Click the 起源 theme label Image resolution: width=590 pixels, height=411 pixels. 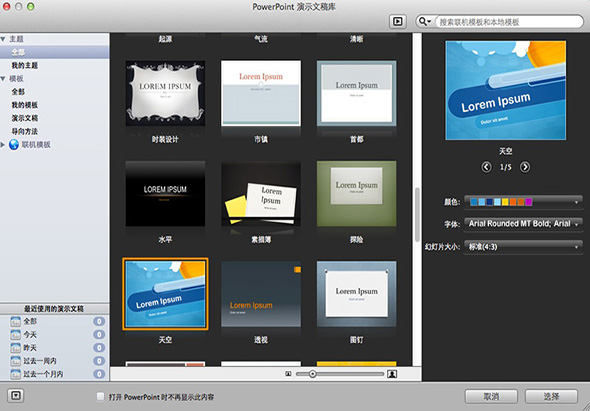[x=165, y=39]
